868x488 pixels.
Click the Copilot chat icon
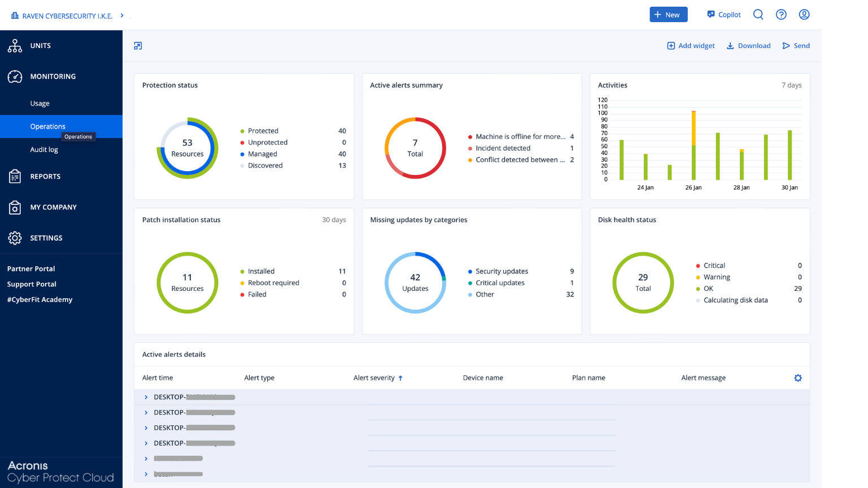click(711, 15)
